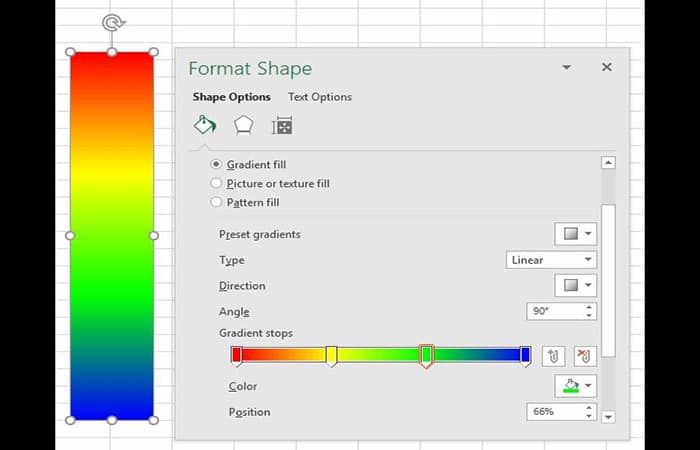
Task: Click the shape's top-left resize handle
Action: pyautogui.click(x=70, y=52)
